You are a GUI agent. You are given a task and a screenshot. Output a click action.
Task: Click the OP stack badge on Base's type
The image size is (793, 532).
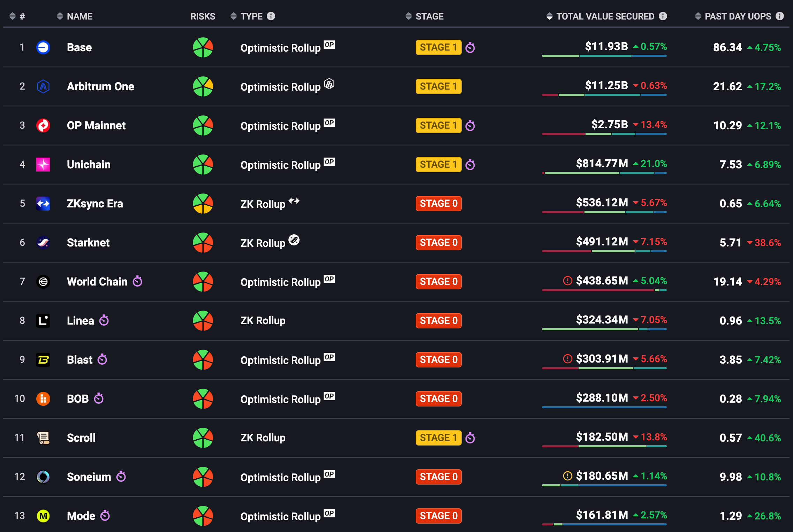pyautogui.click(x=329, y=45)
